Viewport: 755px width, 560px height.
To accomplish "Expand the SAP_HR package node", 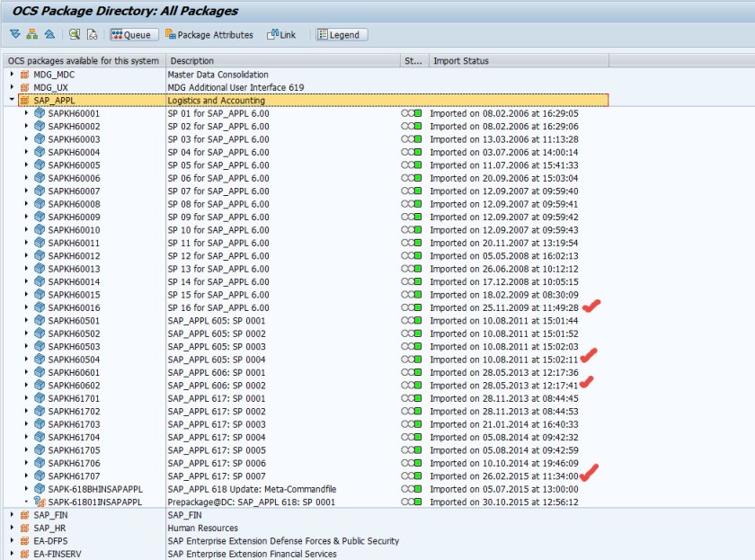I will coord(11,528).
